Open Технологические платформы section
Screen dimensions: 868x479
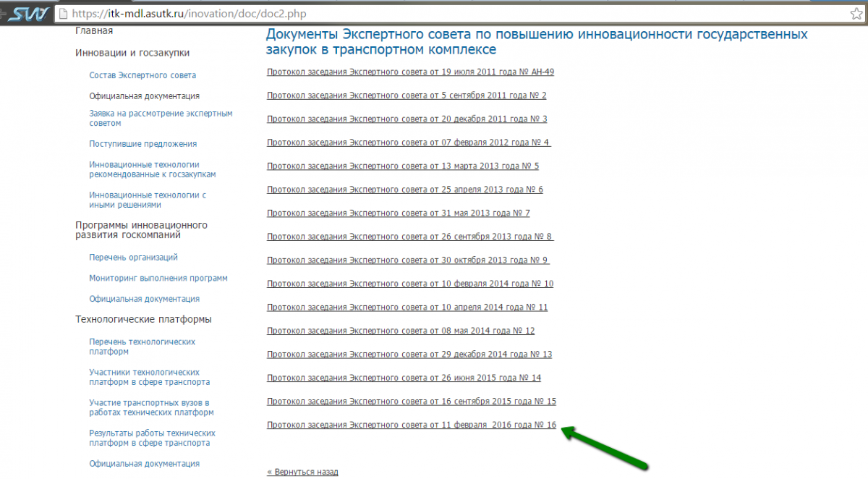click(143, 319)
